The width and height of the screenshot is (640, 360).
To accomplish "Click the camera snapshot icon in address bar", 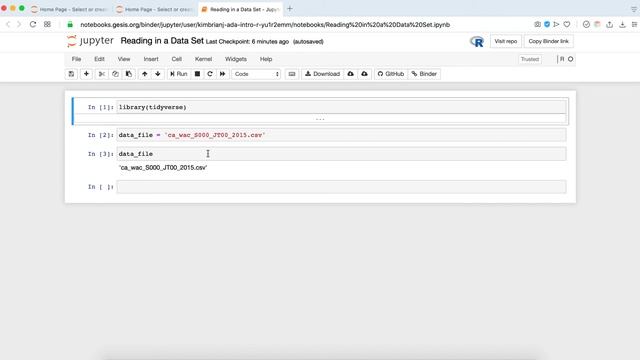I will coord(538,24).
